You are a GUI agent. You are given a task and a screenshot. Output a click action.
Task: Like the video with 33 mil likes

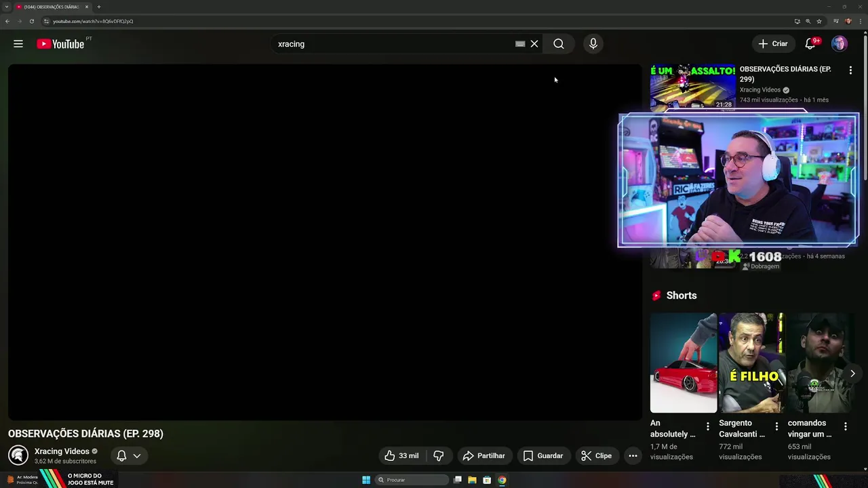click(401, 456)
